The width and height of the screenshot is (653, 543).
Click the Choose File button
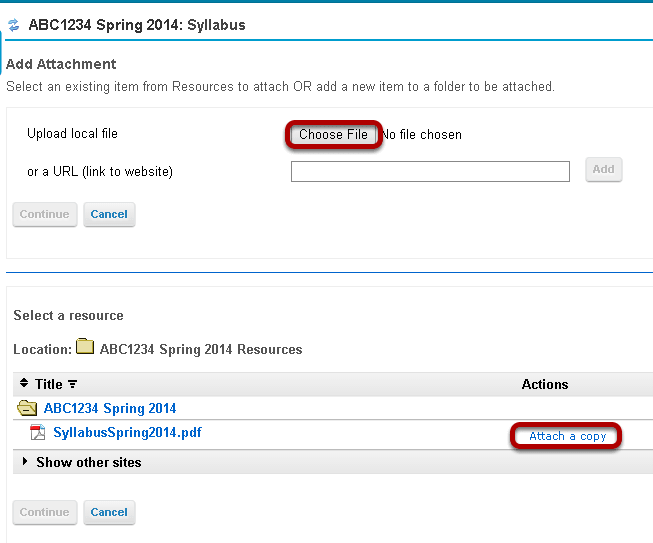[333, 135]
